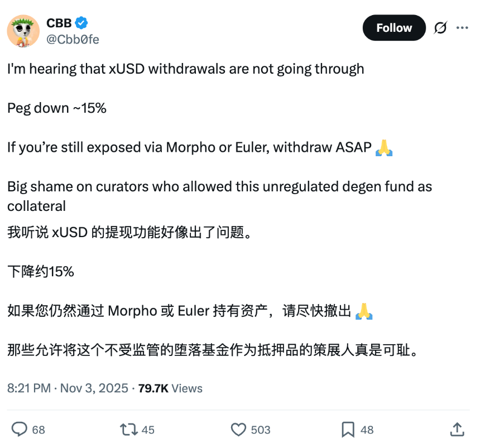Toggle following by pressing Follow
The width and height of the screenshot is (480, 448).
point(394,28)
